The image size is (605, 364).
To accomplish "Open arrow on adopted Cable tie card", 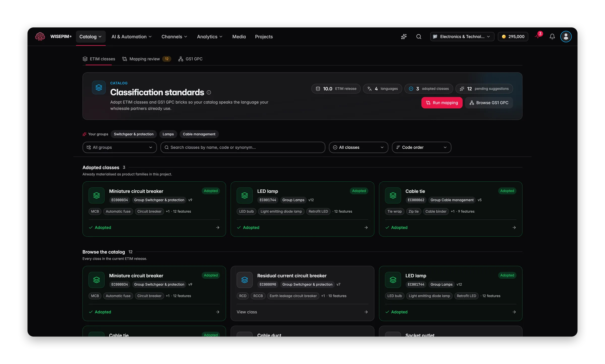I will [x=514, y=227].
